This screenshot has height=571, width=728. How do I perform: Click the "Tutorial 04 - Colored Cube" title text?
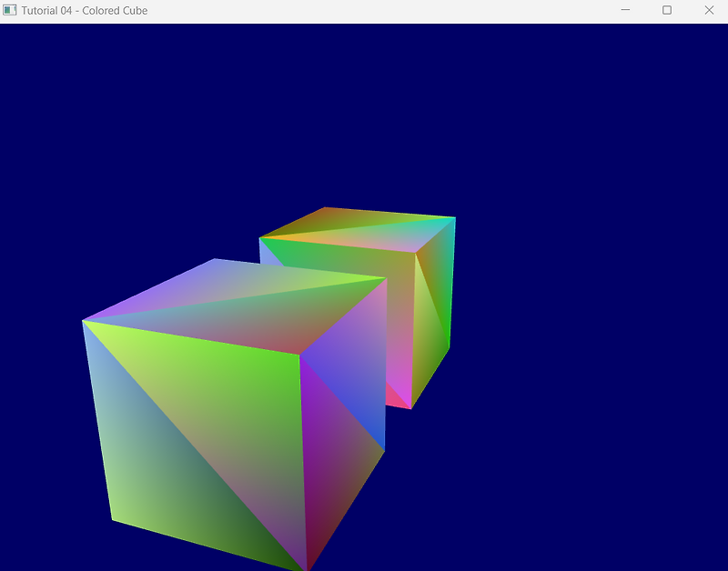pyautogui.click(x=85, y=11)
